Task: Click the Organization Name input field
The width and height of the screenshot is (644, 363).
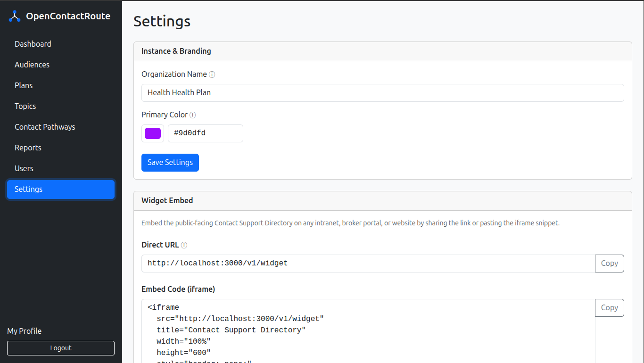Action: coord(382,92)
